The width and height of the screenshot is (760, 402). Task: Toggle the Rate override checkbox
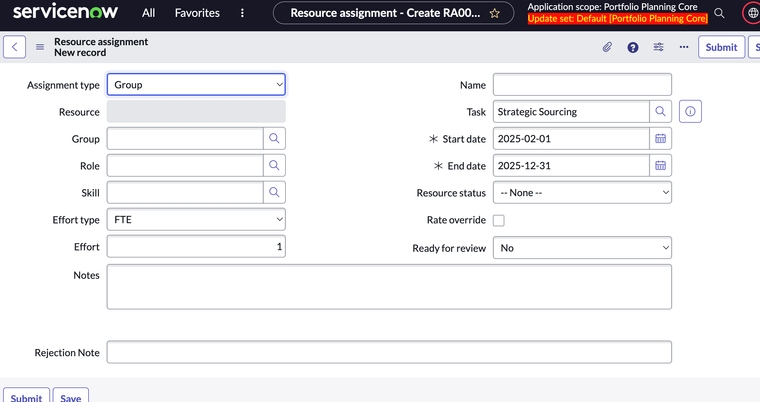499,220
